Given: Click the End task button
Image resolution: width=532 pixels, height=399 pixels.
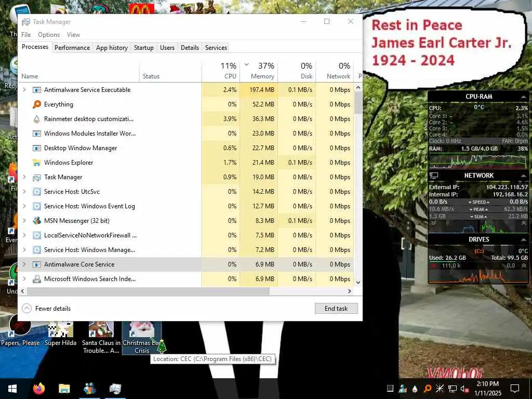Looking at the screenshot, I should click(x=336, y=309).
